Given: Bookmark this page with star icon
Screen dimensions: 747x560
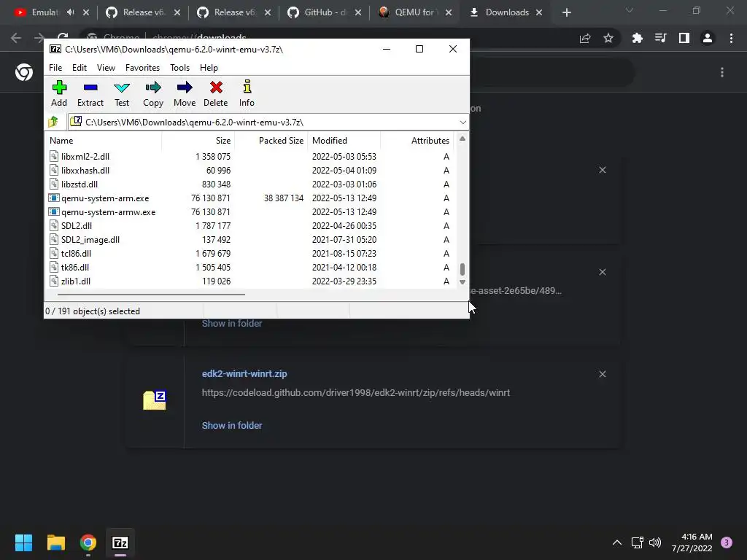Looking at the screenshot, I should click(x=608, y=38).
